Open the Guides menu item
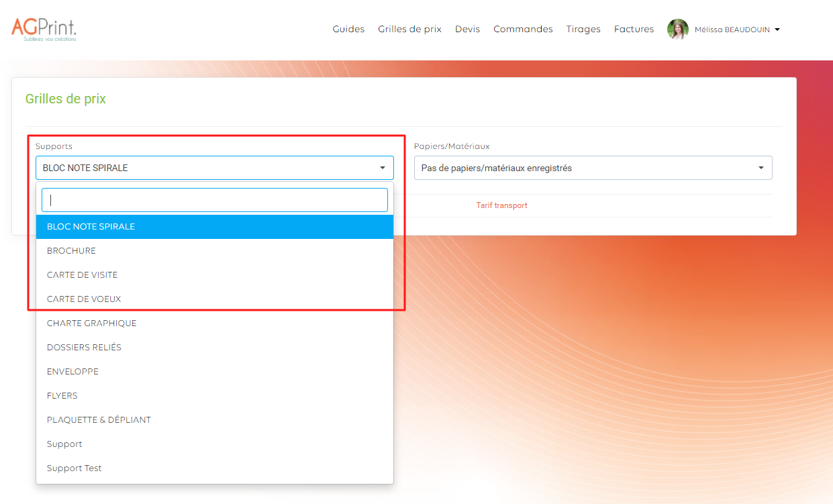 (x=348, y=30)
